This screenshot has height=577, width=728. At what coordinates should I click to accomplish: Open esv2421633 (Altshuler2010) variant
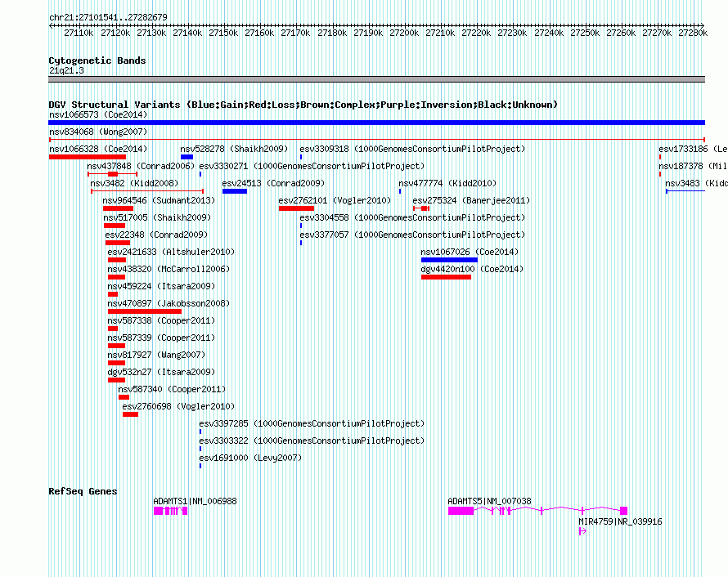pyautogui.click(x=171, y=252)
